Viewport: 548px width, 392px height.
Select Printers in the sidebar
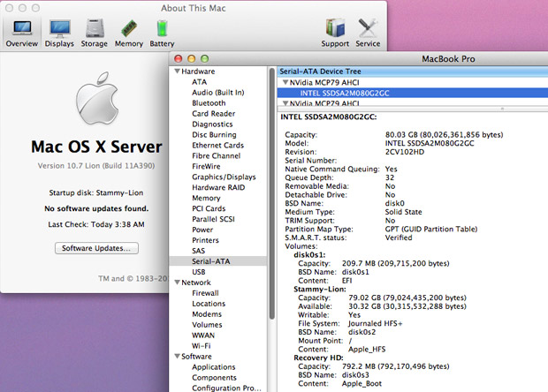205,240
